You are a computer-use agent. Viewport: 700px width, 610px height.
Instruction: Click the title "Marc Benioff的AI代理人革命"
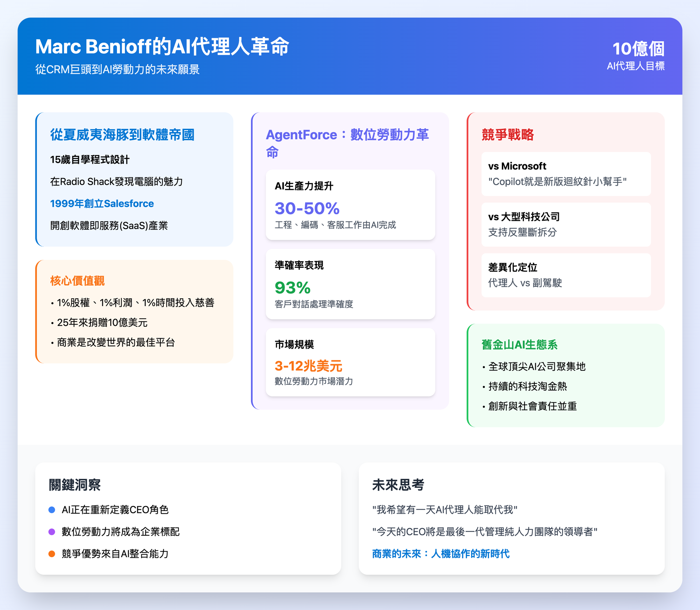162,47
